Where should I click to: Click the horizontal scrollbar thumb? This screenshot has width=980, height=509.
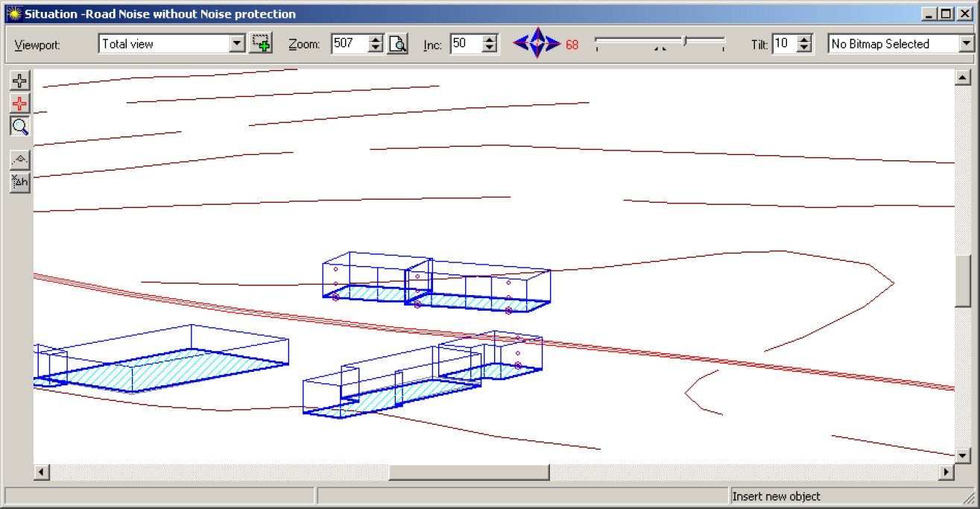469,472
